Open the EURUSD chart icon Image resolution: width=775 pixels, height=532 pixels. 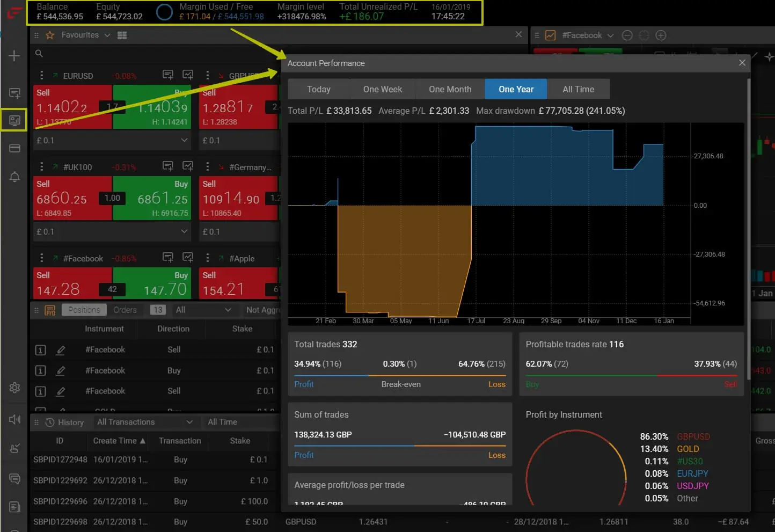pos(188,75)
